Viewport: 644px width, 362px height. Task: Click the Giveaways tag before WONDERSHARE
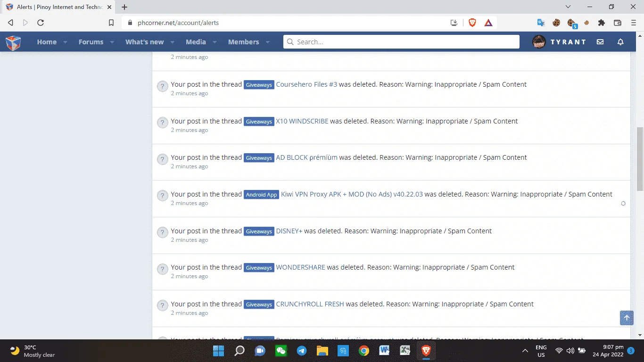coord(259,268)
